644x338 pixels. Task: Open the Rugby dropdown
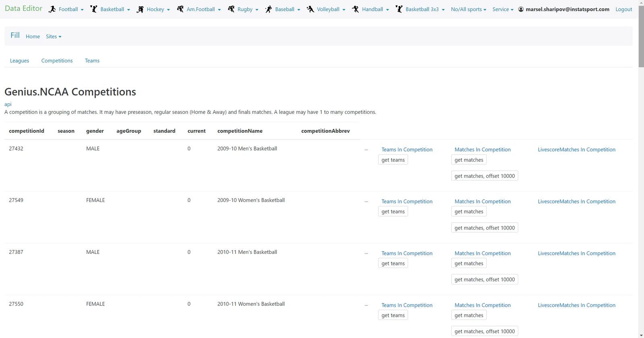[248, 9]
